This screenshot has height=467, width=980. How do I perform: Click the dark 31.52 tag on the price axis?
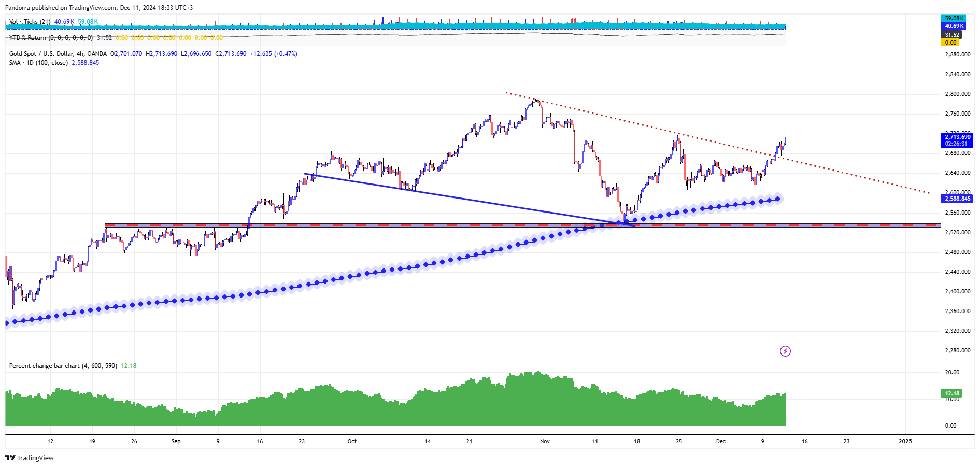(x=952, y=35)
